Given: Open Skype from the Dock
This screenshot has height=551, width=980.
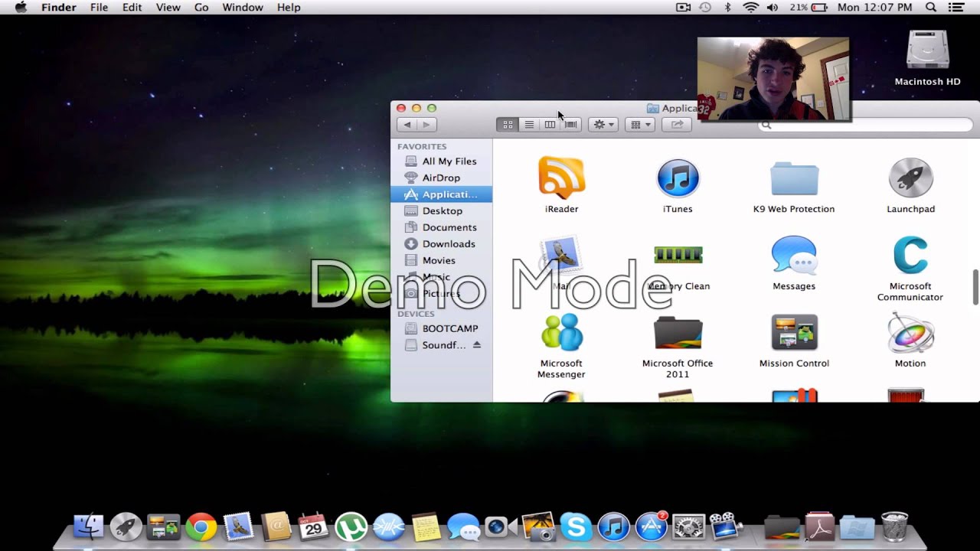Looking at the screenshot, I should (576, 527).
